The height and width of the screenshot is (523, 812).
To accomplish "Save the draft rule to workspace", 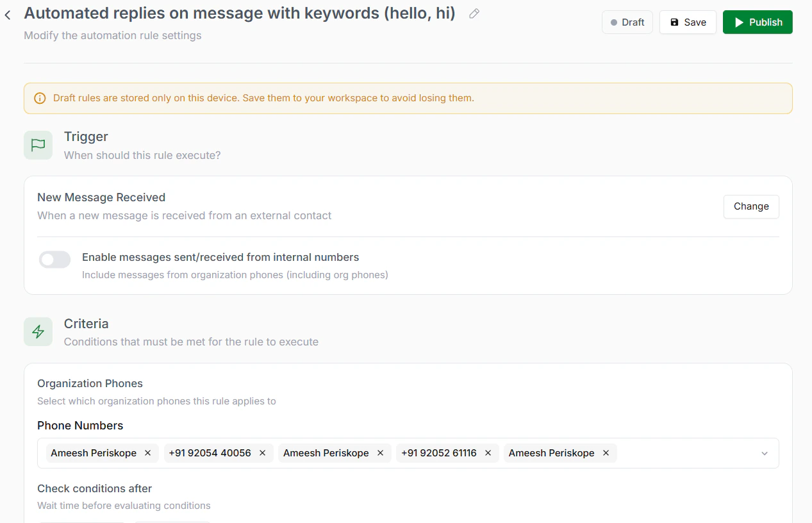I will (x=688, y=22).
